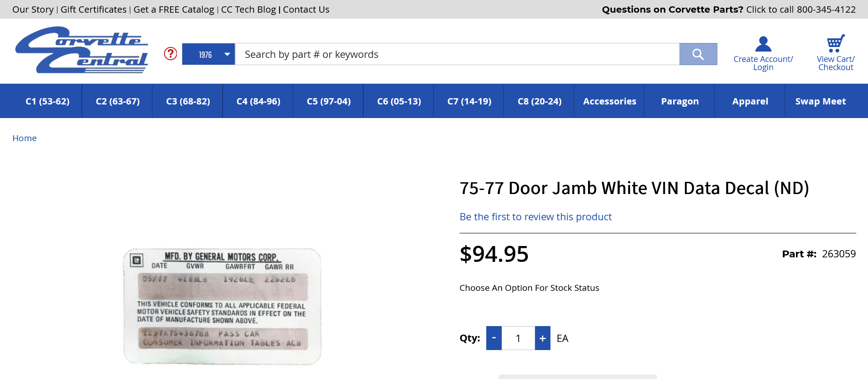Open the View Cart/Checkout cart icon

point(835,44)
